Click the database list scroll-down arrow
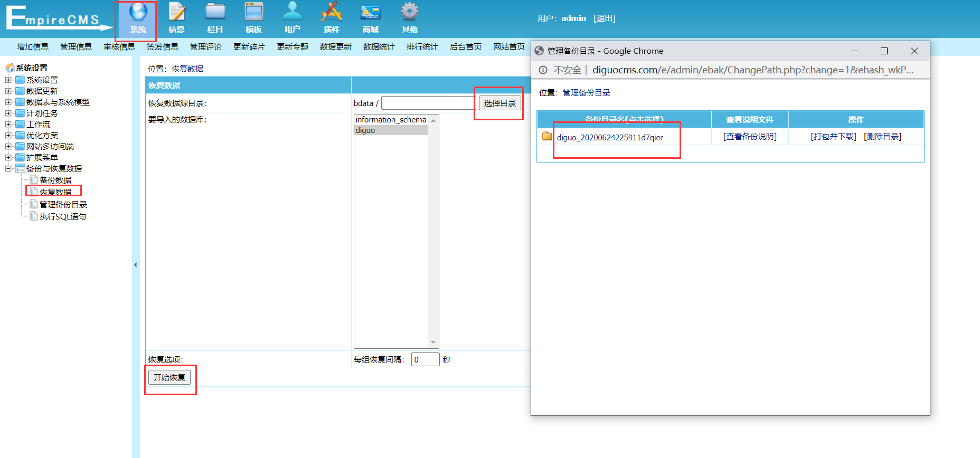Image resolution: width=980 pixels, height=458 pixels. pyautogui.click(x=434, y=342)
